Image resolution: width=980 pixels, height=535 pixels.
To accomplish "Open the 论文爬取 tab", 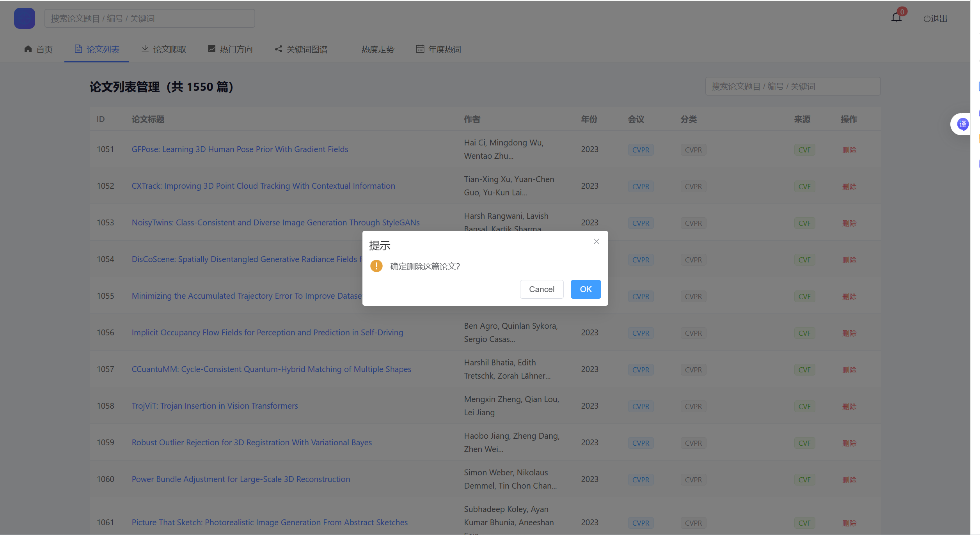I will (163, 49).
